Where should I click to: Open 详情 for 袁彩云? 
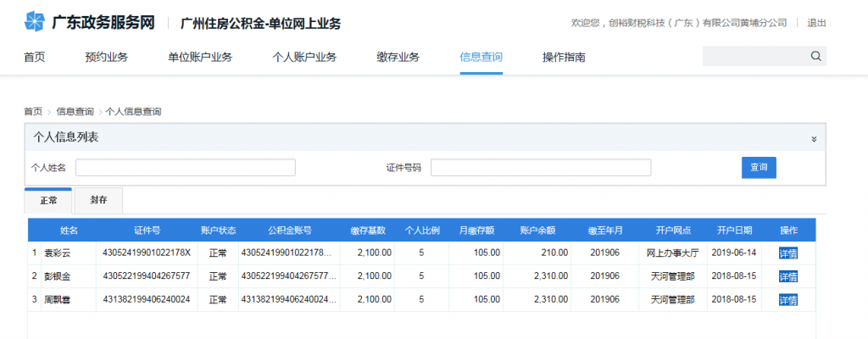pyautogui.click(x=788, y=253)
